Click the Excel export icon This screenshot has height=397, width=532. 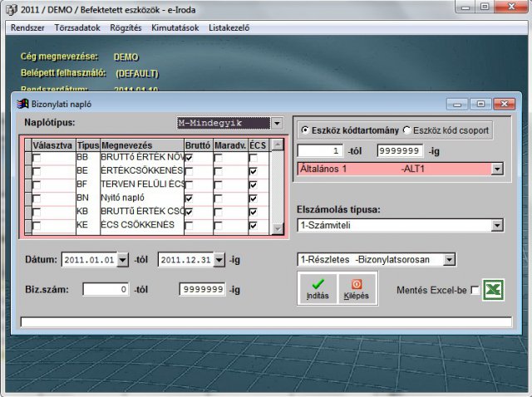point(493,290)
